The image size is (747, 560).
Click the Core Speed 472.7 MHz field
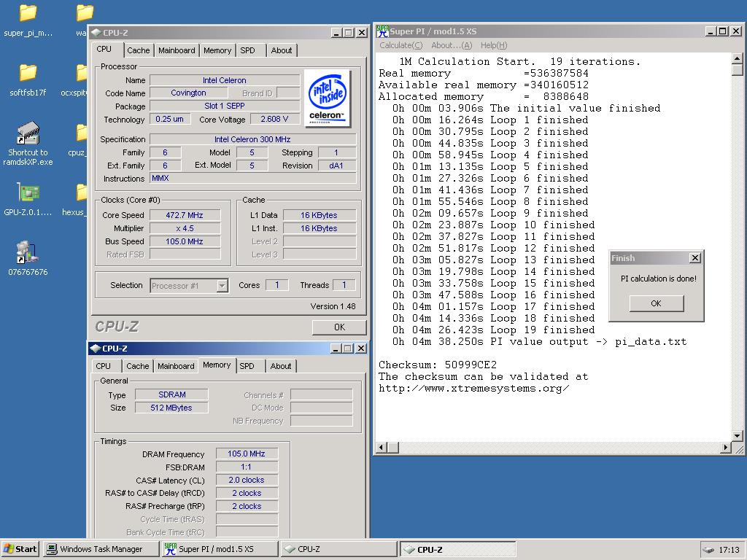(x=185, y=215)
